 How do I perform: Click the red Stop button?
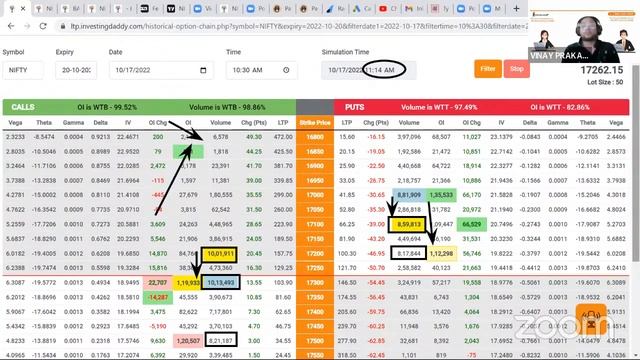coord(516,69)
